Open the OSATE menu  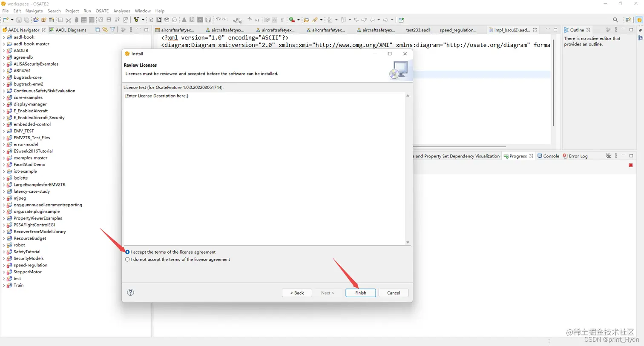102,11
